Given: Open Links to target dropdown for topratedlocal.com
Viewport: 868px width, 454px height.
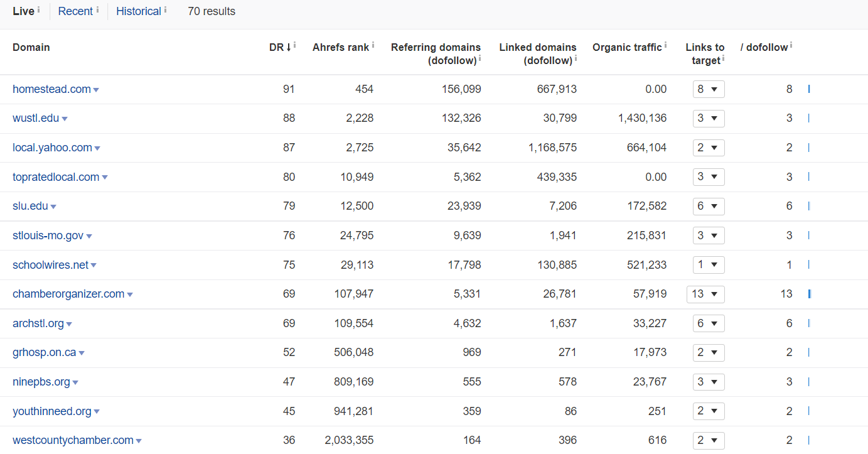Looking at the screenshot, I should 709,177.
